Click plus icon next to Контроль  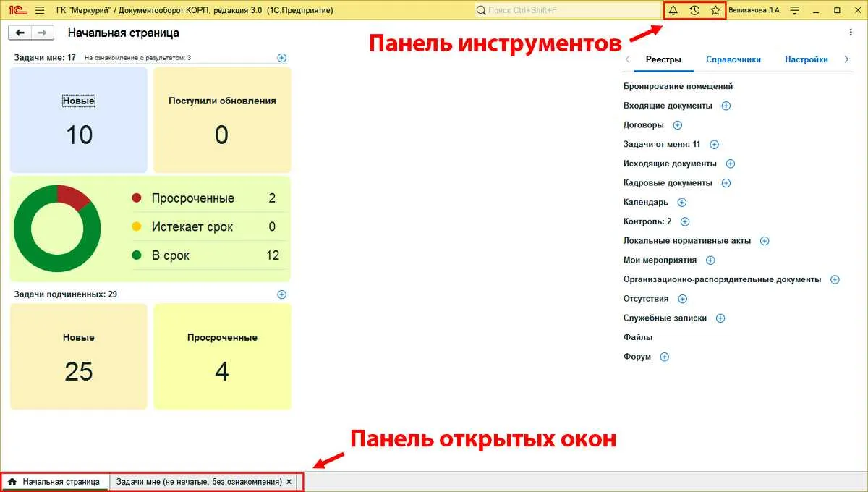(x=685, y=221)
